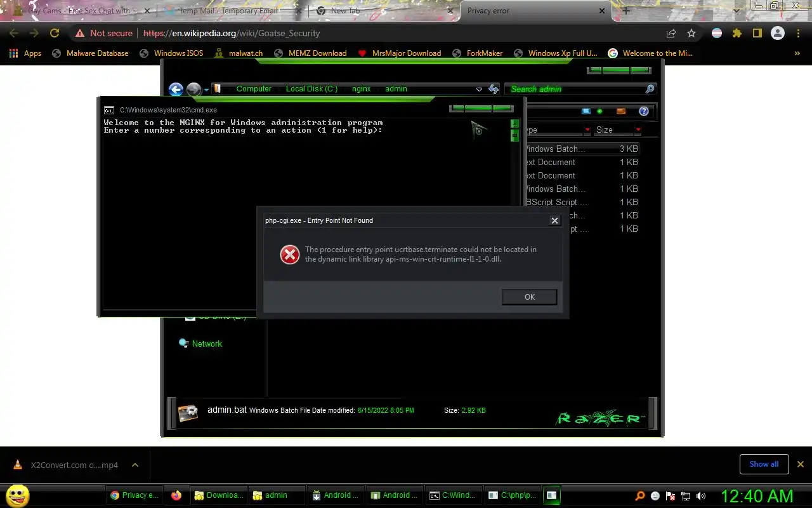
Task: Click the Chrome address bar URL
Action: click(x=232, y=33)
